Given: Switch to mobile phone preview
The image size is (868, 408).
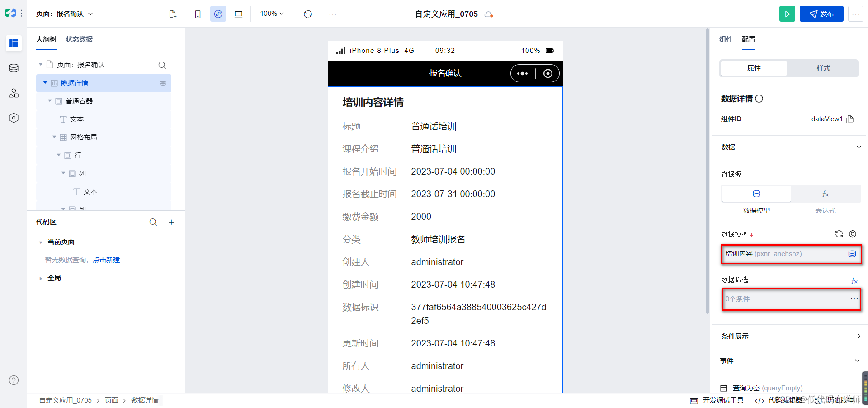Looking at the screenshot, I should 198,14.
